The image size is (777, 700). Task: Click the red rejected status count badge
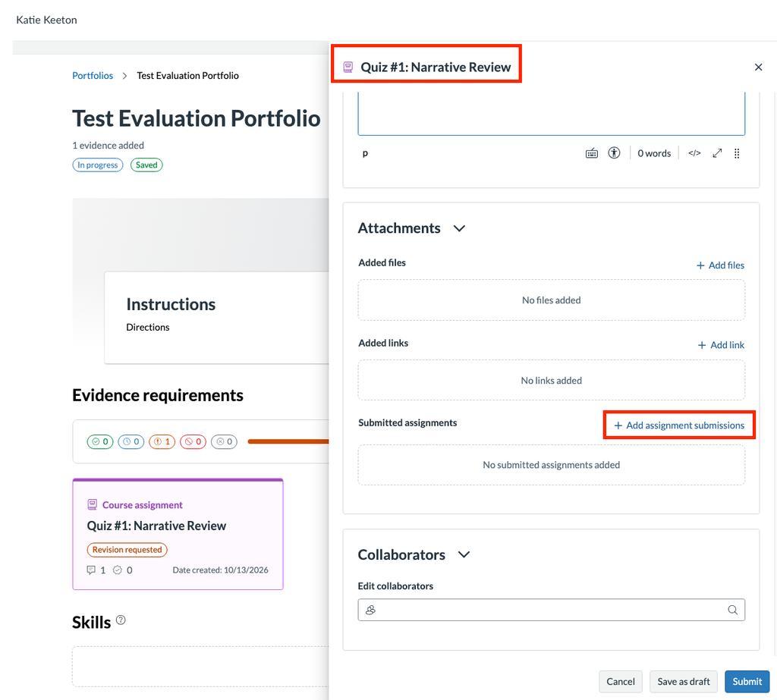(x=193, y=441)
